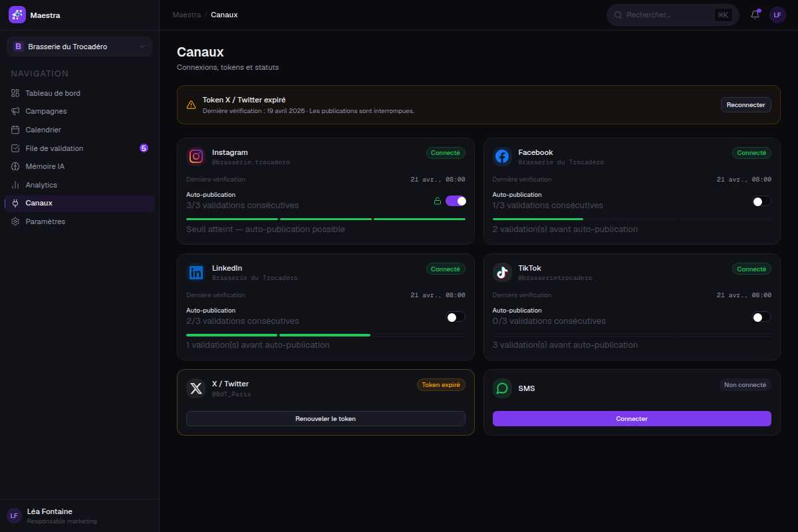
Task: Click the Instagram channel icon
Action: pos(196,156)
